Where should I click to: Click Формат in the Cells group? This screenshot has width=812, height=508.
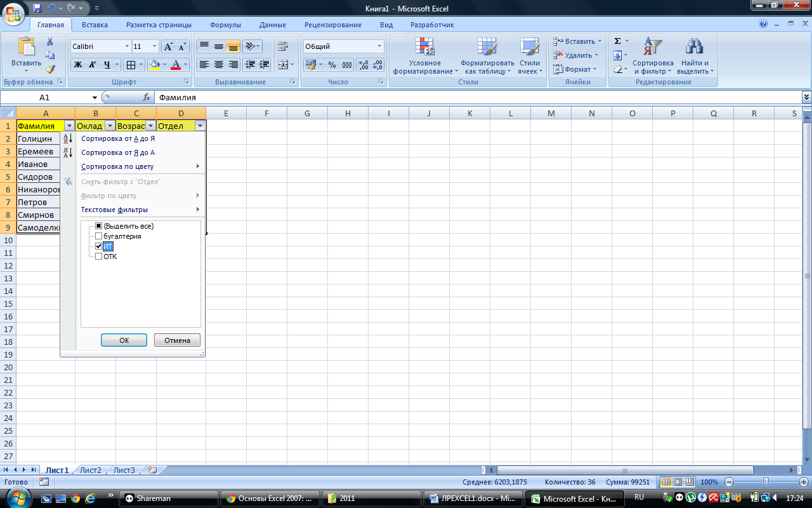(574, 69)
